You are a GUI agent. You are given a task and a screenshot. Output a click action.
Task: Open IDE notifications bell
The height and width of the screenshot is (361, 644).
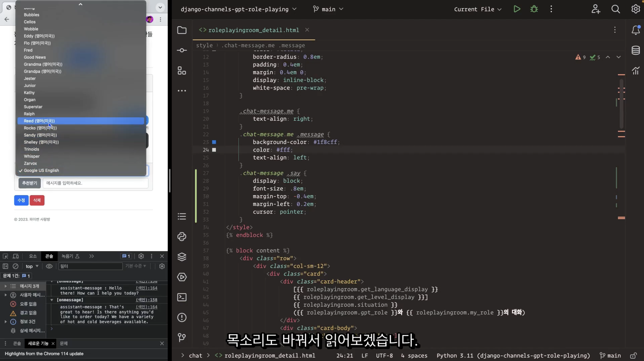tap(635, 30)
